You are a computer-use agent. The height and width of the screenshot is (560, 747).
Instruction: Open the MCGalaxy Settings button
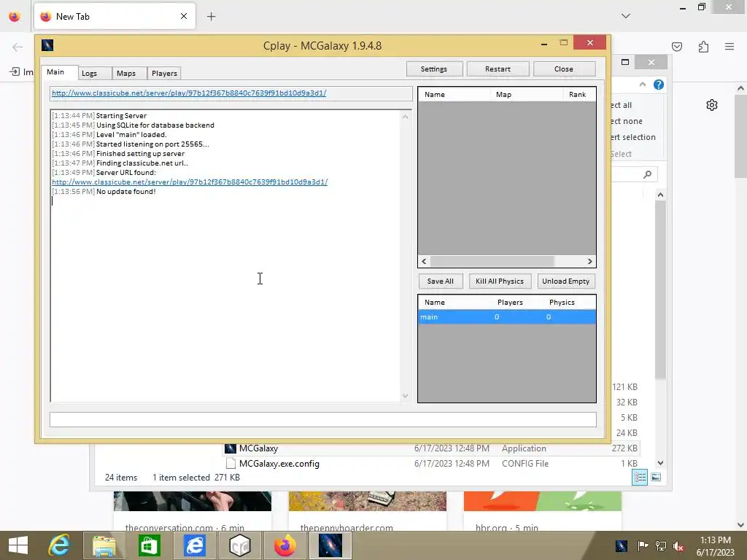(x=434, y=69)
